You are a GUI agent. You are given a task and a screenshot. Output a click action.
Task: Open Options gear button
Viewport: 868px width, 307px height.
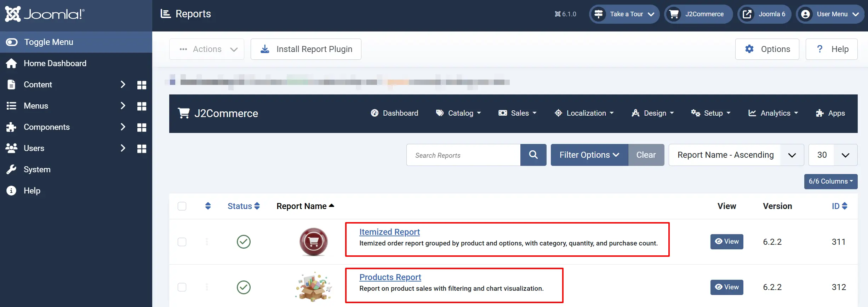(x=767, y=49)
